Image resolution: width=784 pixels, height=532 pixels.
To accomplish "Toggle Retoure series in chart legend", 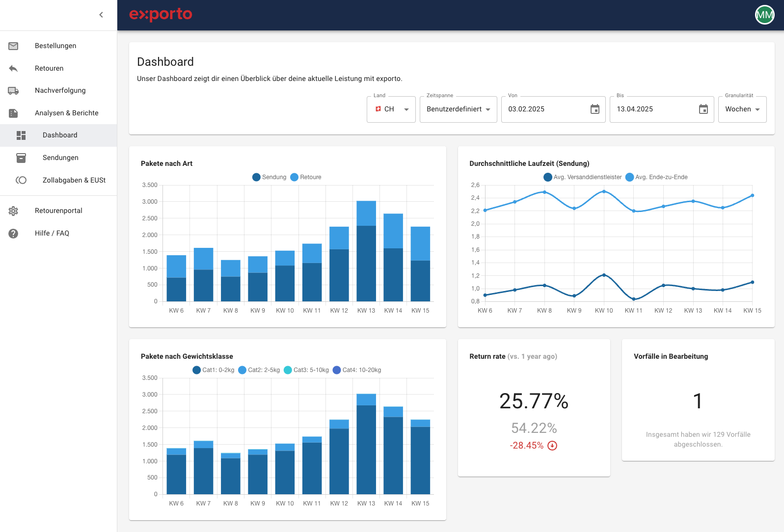I will click(306, 177).
